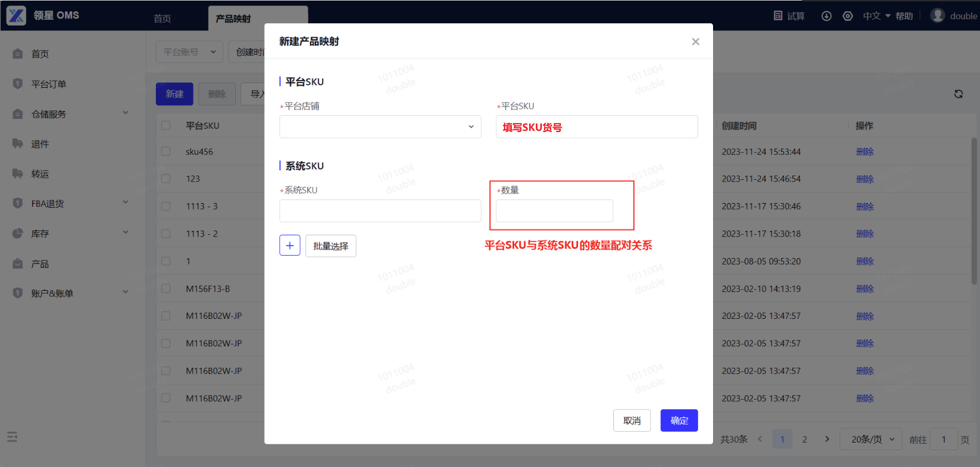Image resolution: width=980 pixels, height=467 pixels.
Task: Click the 首页 home icon in sidebar
Action: (x=18, y=54)
